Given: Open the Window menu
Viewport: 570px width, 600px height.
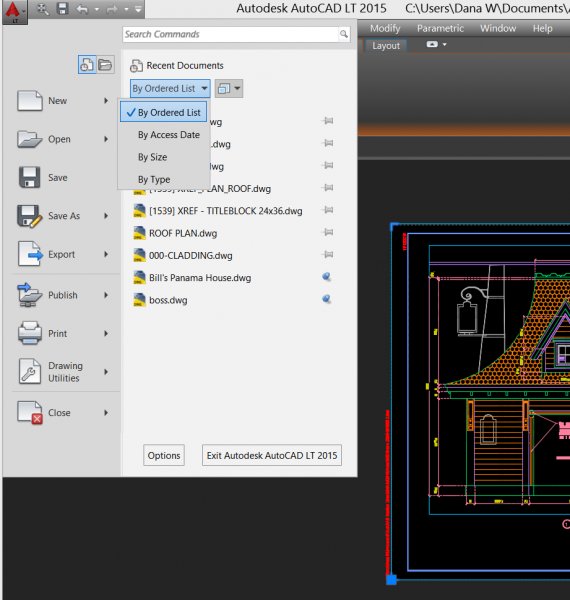Looking at the screenshot, I should (x=498, y=28).
